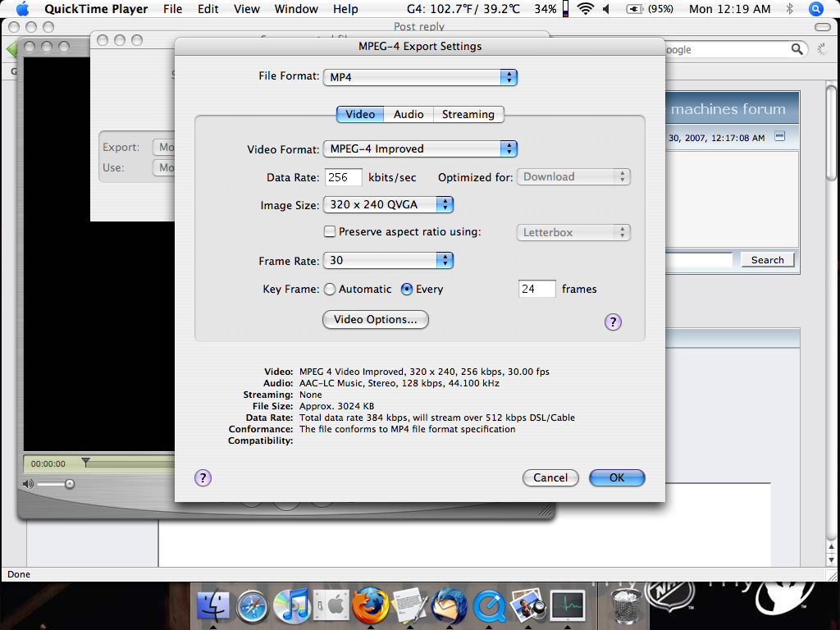Open the Letterbox dropdown

click(573, 232)
